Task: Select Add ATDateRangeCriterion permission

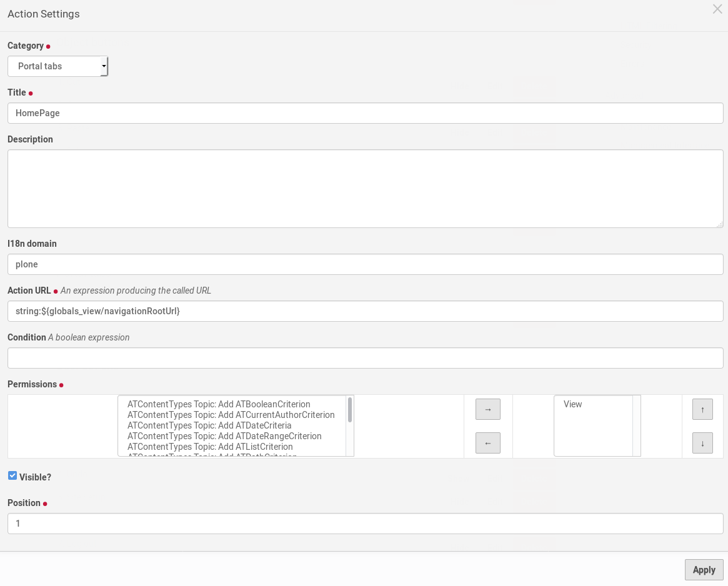Action: point(224,436)
